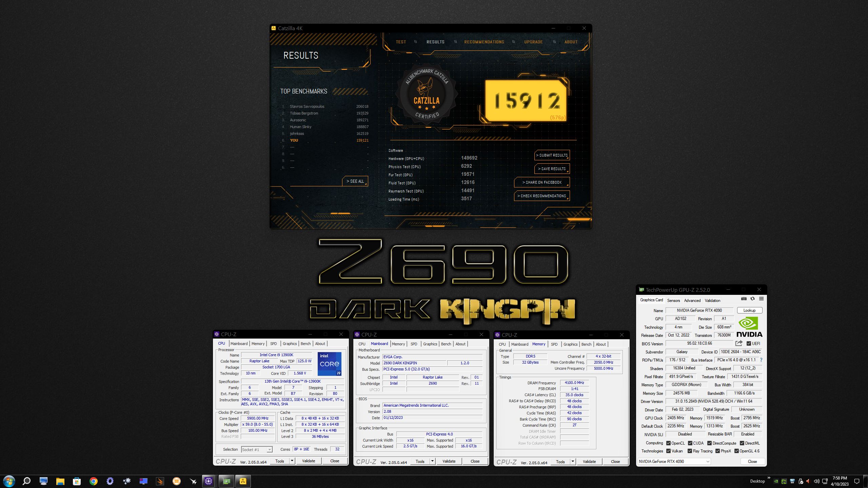Toggle the Vulkan checkbox
Screen dimensions: 868x488
(x=668, y=451)
